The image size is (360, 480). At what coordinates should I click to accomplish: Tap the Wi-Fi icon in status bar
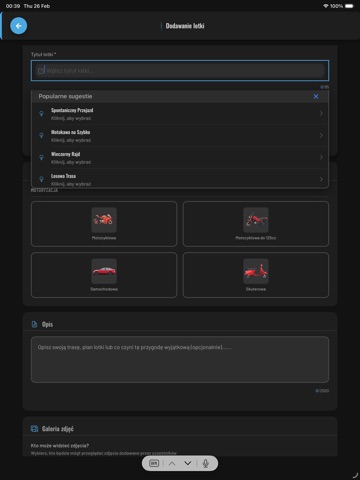pyautogui.click(x=326, y=6)
